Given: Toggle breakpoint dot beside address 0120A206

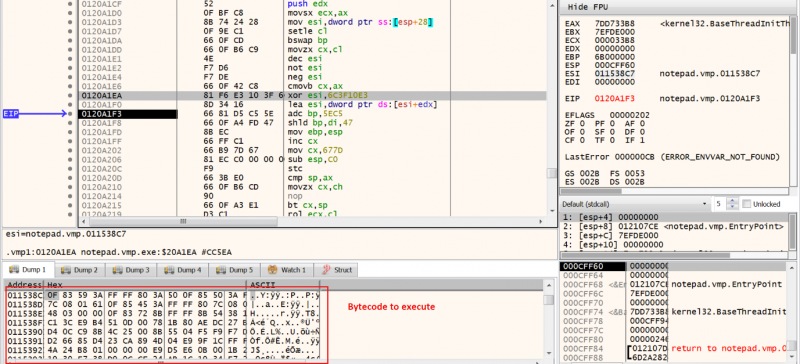Looking at the screenshot, I should coord(70,160).
